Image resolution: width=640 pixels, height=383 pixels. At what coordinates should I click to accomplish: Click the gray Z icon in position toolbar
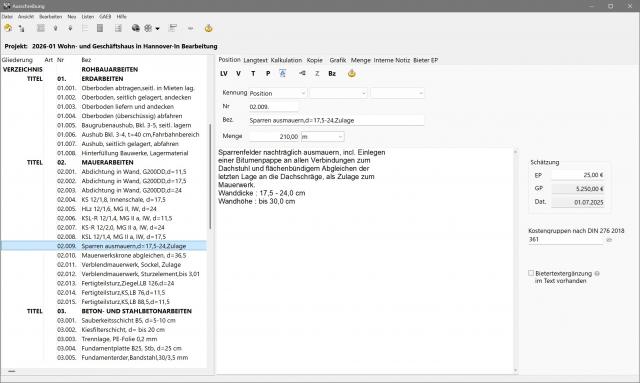tap(317, 73)
